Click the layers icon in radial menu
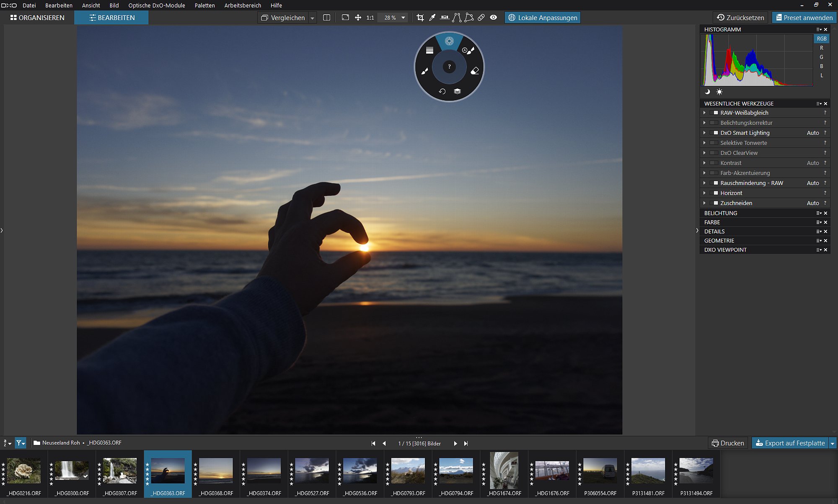This screenshot has width=838, height=504. 457,91
